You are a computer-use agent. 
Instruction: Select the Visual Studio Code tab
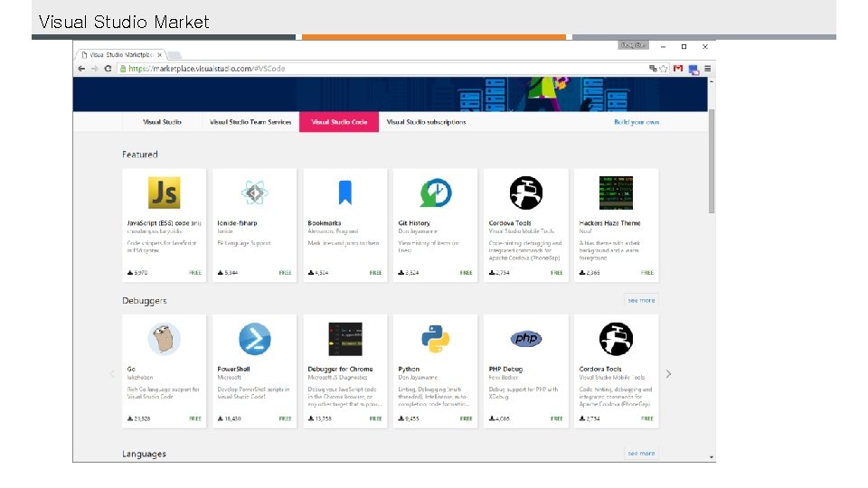[x=339, y=122]
